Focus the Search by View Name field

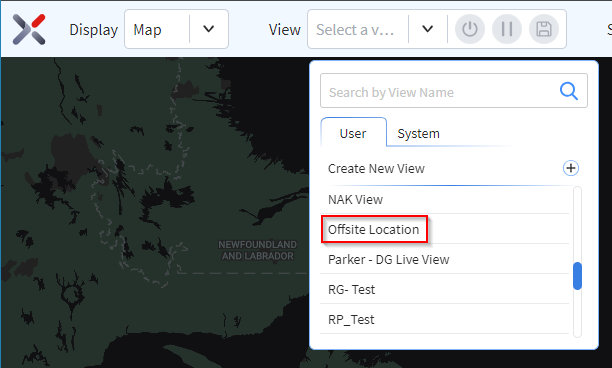(454, 91)
